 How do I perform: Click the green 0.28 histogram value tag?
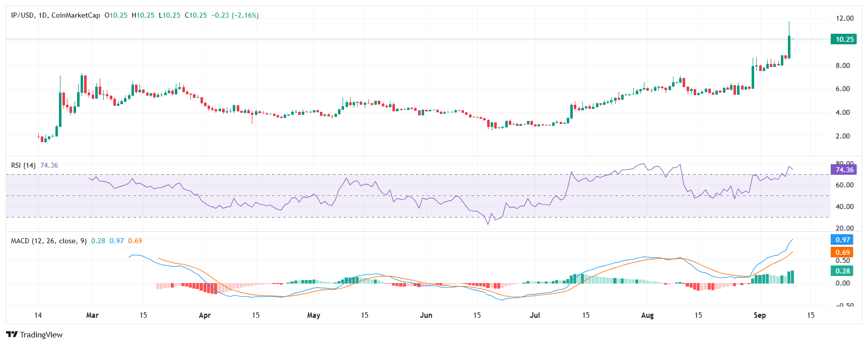842,271
